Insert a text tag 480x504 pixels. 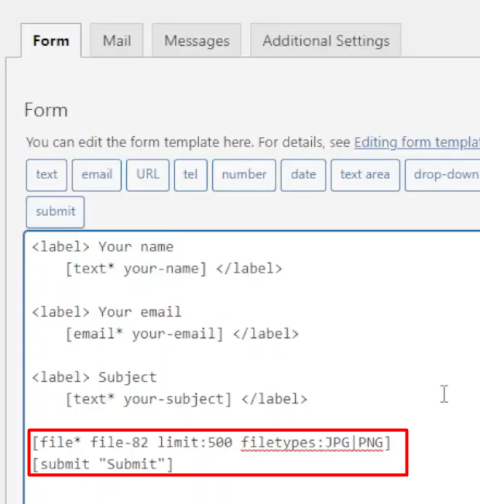point(46,175)
